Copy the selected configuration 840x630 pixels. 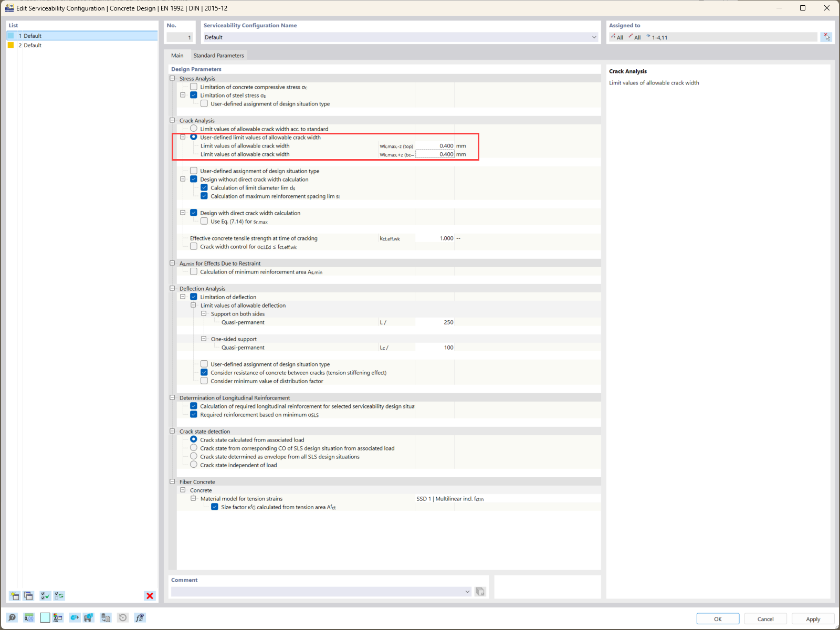pyautogui.click(x=28, y=596)
